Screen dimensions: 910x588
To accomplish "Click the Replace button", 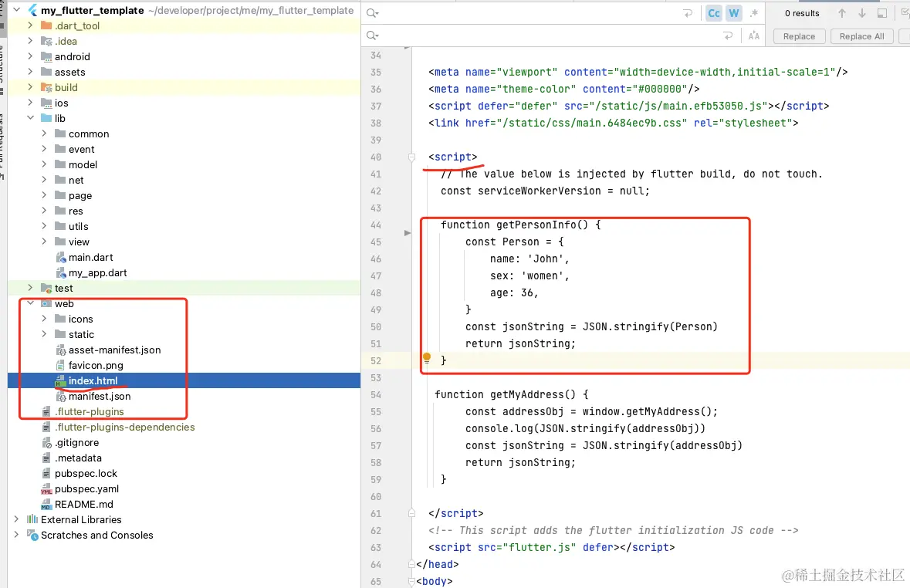I will (799, 36).
